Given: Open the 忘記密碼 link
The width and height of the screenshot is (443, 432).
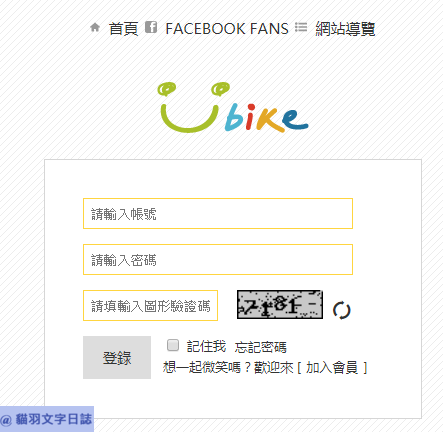Looking at the screenshot, I should click(260, 347).
